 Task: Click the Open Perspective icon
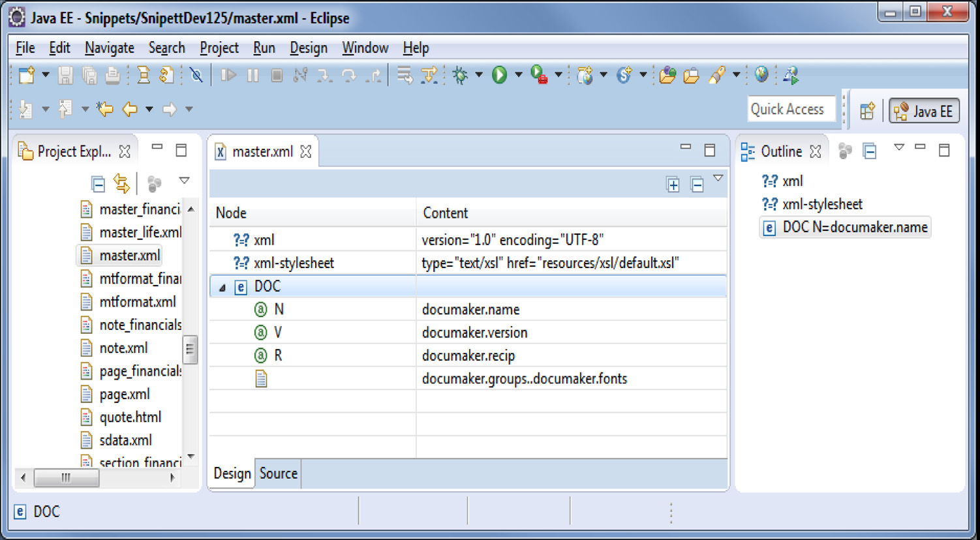tap(868, 111)
